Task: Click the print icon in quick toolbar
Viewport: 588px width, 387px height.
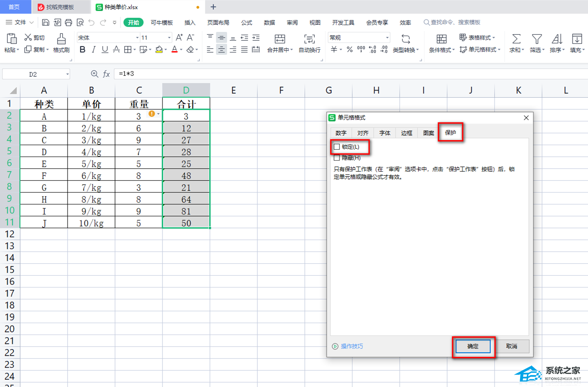Action: pos(68,22)
